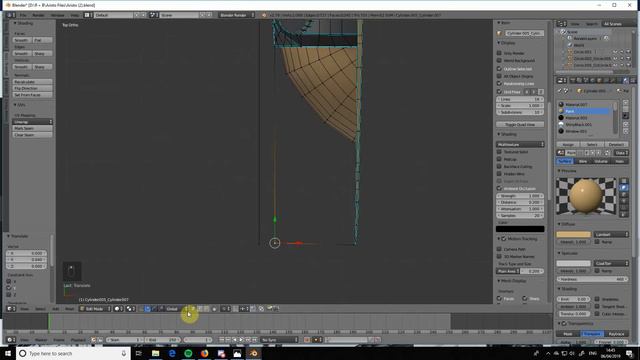640x360 pixels.
Task: Toggle Textured Solid checkbox
Action: pyautogui.click(x=499, y=152)
